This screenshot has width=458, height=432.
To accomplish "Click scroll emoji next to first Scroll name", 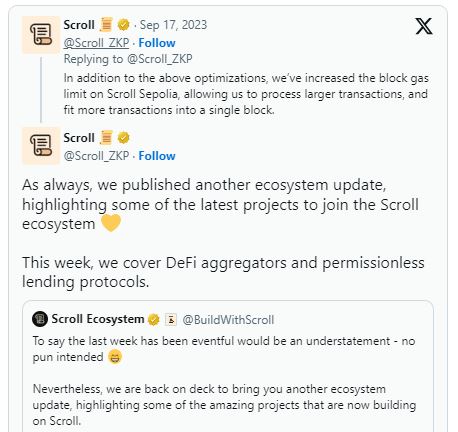I will 106,25.
